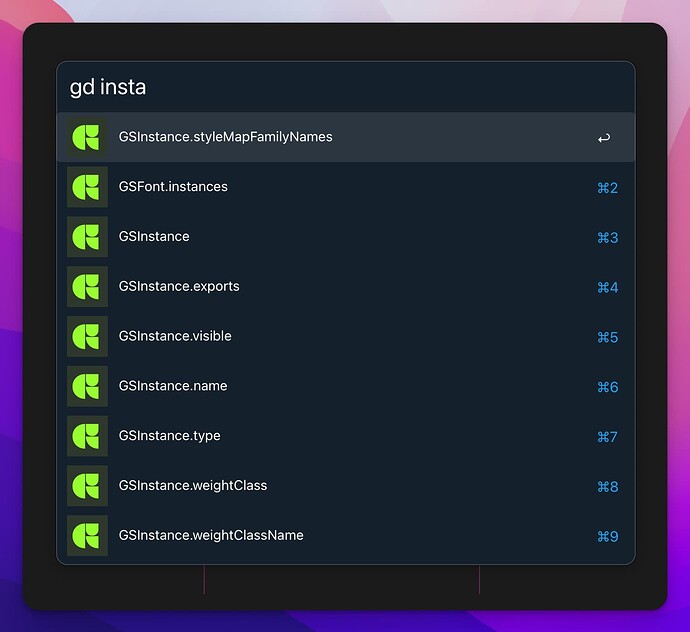Click the ⌘4 shortcut label
Image resolution: width=690 pixels, height=632 pixels.
coord(608,288)
